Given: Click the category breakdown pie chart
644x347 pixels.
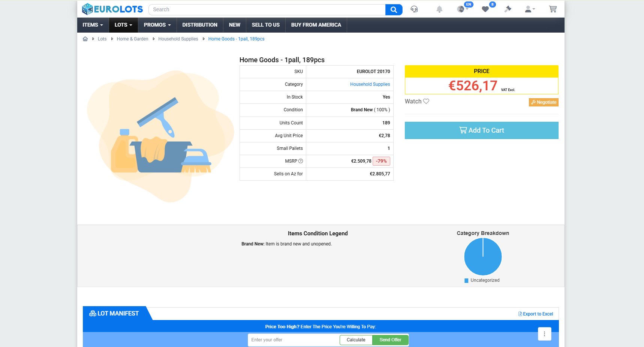Looking at the screenshot, I should point(483,257).
